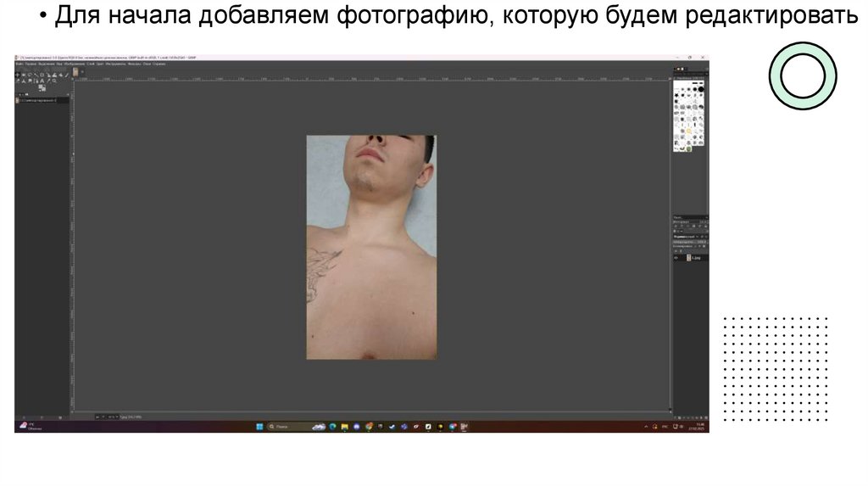
Task: Open Microsoft Edge from the taskbar
Action: [332, 427]
